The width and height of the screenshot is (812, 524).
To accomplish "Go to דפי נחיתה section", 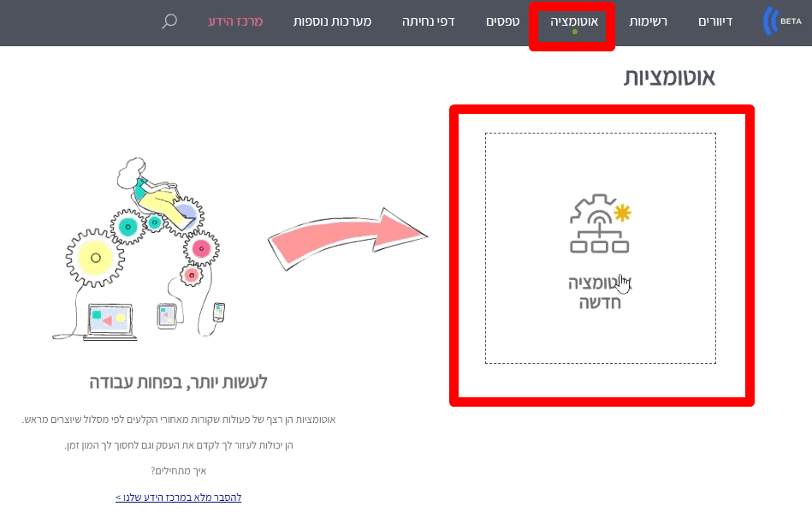I will (x=429, y=21).
